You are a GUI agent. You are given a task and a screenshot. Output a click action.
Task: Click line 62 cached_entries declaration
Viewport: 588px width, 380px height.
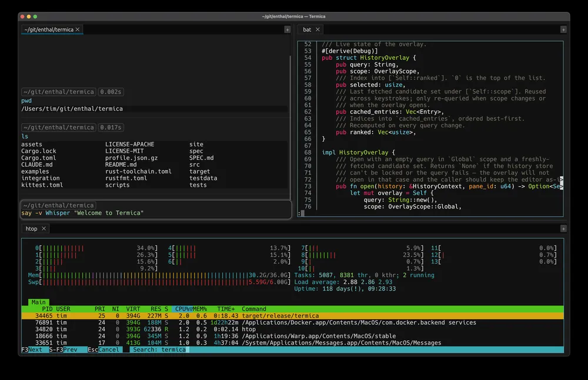point(390,112)
